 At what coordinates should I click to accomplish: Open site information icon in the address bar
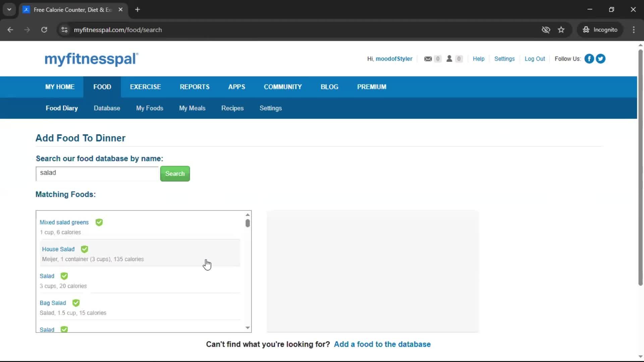pos(64,29)
